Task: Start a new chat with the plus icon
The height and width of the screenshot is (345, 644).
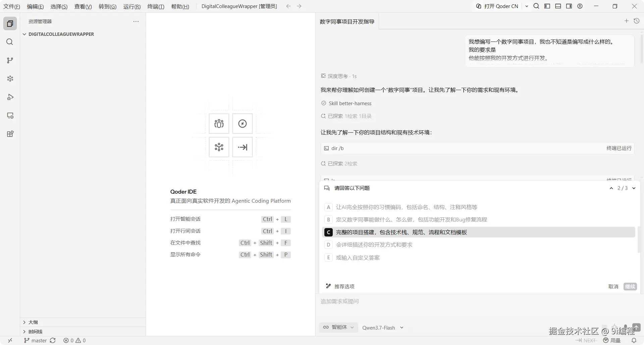Action: point(626,21)
